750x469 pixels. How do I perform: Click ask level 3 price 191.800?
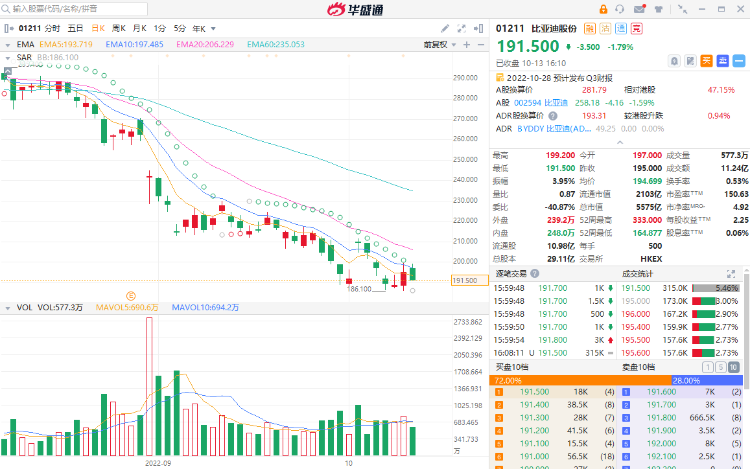click(662, 418)
